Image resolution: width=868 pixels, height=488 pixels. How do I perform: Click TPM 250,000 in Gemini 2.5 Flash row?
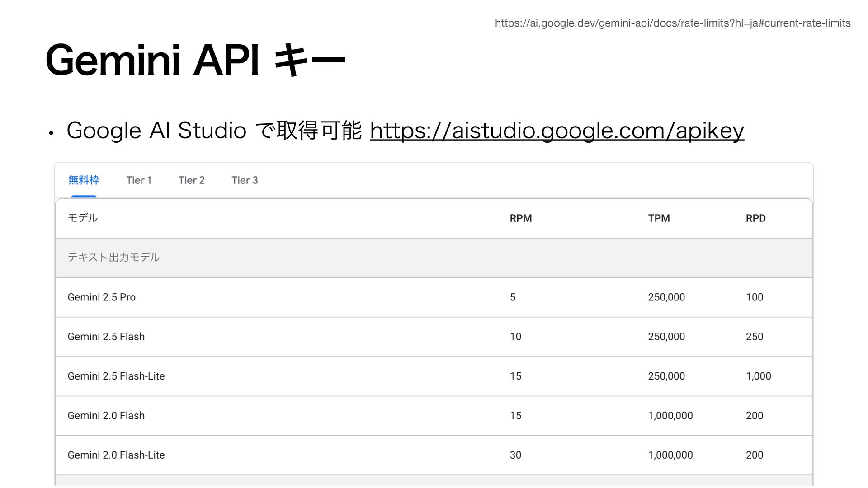666,337
